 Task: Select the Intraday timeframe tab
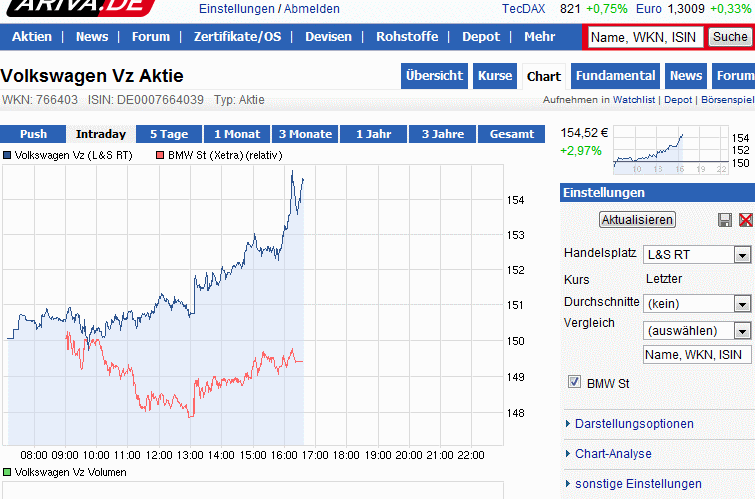pyautogui.click(x=101, y=134)
